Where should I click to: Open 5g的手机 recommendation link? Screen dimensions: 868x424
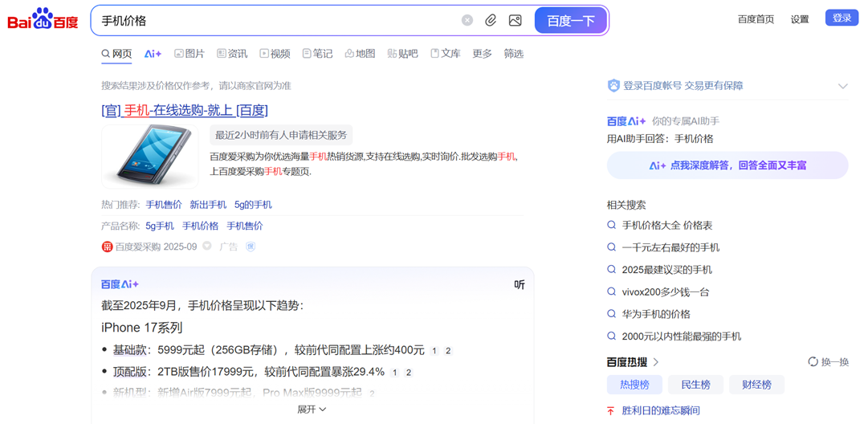click(x=253, y=205)
